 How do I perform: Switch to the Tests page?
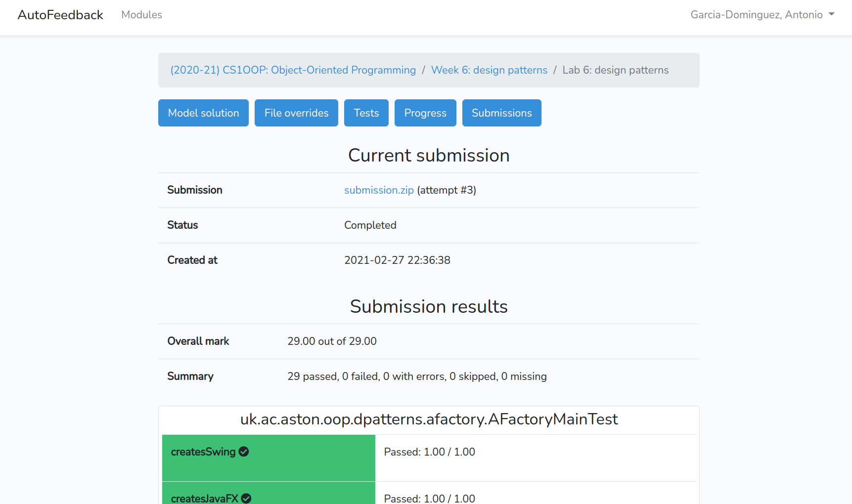click(366, 113)
